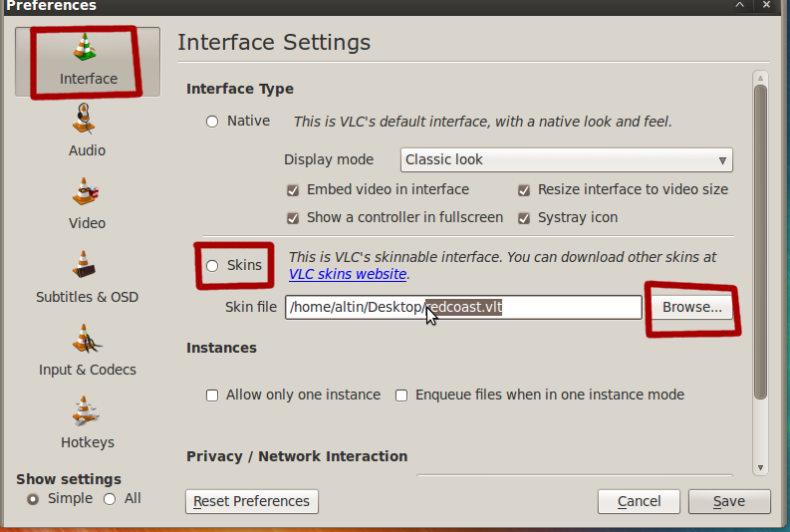
Task: Click the Interface Settings title
Action: (274, 42)
